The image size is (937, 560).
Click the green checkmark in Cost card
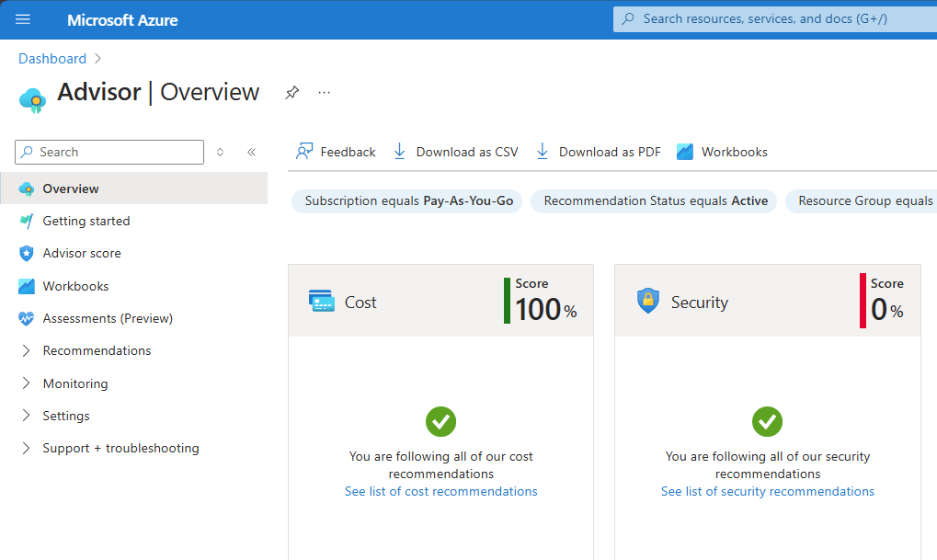tap(441, 422)
